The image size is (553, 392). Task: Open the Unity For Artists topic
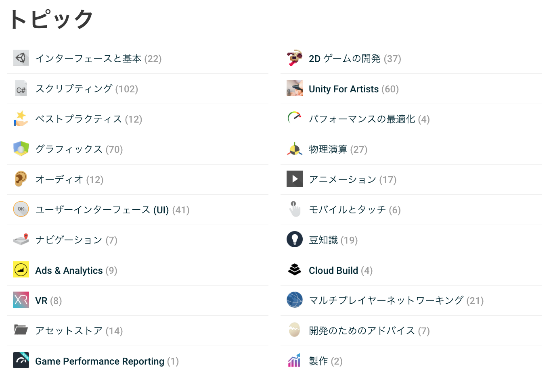[x=354, y=89]
